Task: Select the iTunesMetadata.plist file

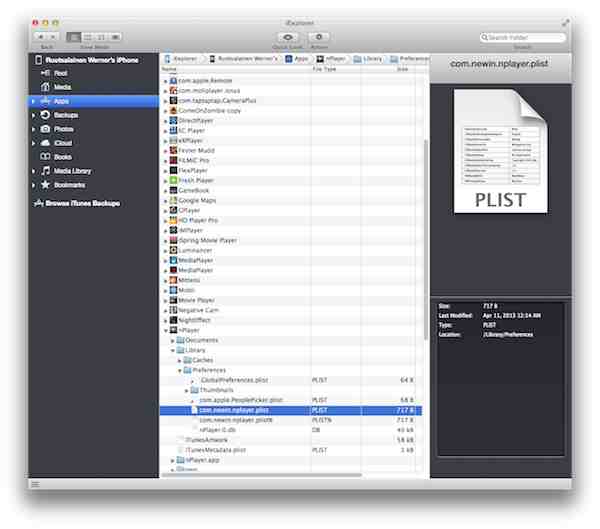Action: 291,450
